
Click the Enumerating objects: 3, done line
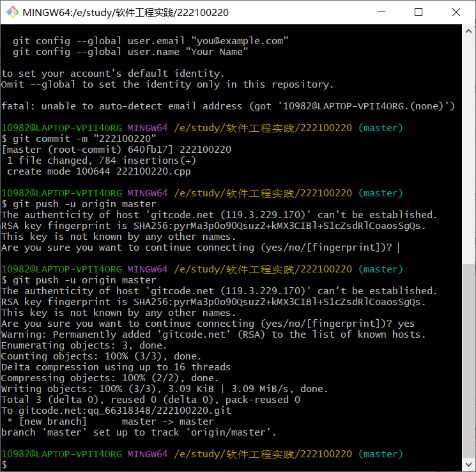(84, 345)
